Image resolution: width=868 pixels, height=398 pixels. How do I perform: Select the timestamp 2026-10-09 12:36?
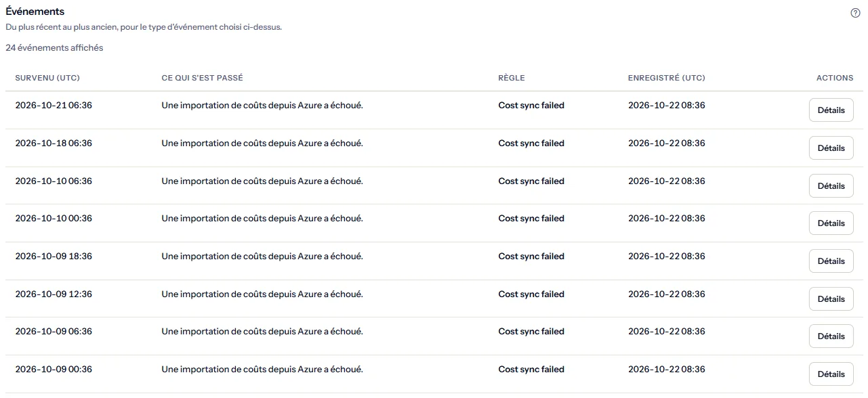[54, 294]
